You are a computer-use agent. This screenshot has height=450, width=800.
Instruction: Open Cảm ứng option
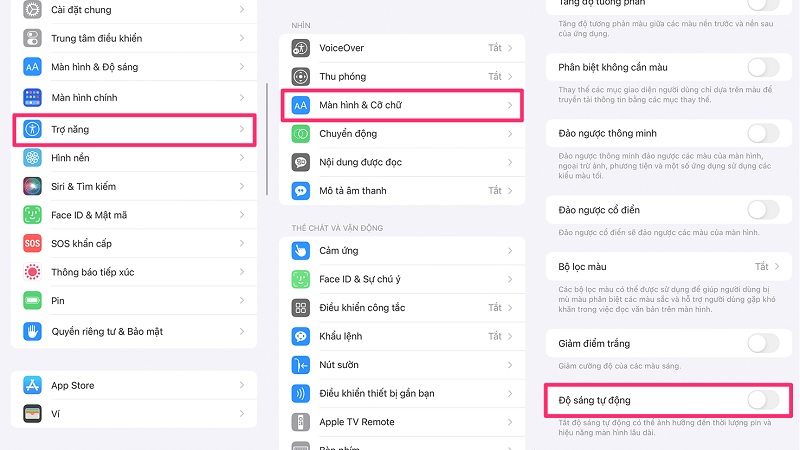pos(402,251)
